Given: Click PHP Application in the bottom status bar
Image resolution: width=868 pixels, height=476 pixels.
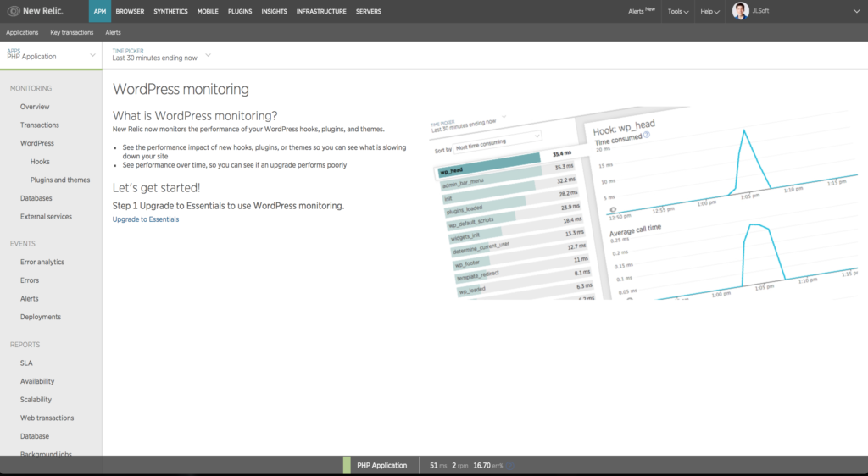Looking at the screenshot, I should pos(382,466).
